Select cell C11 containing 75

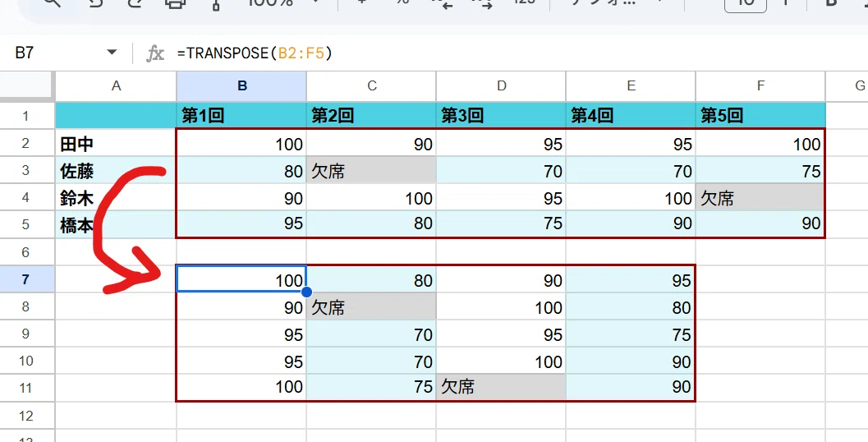pos(371,388)
